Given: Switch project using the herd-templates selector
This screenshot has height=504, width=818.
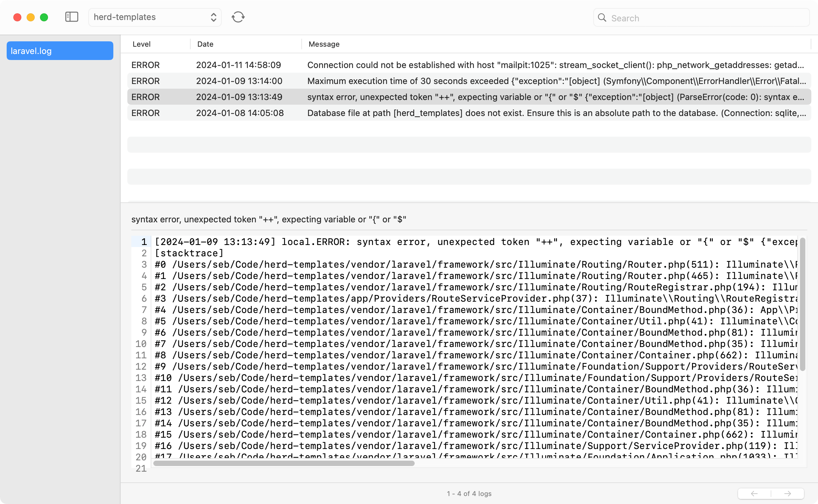Looking at the screenshot, I should click(x=155, y=17).
